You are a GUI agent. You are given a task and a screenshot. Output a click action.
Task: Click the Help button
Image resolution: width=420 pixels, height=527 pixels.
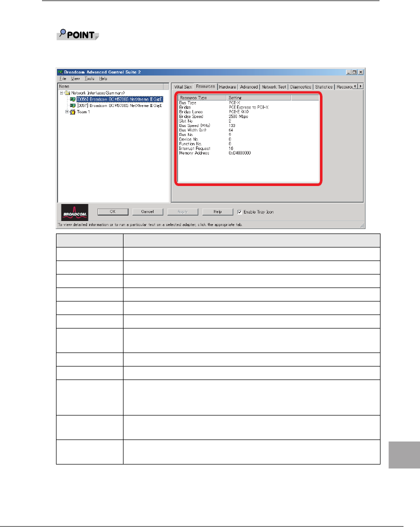click(x=217, y=211)
